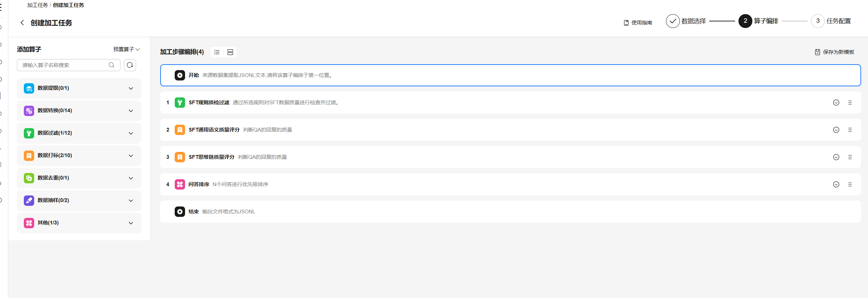Image resolution: width=868 pixels, height=298 pixels.
Task: Focus the 请输入算子名称搜索 input field
Action: pos(64,65)
